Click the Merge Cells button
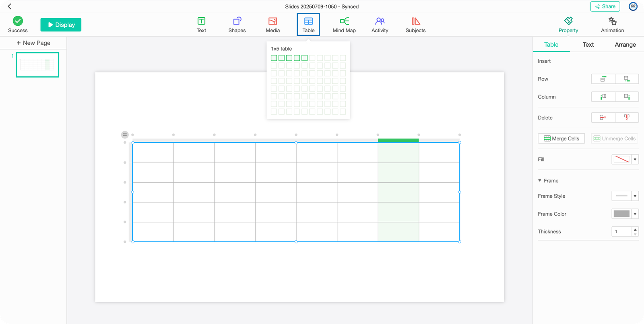 click(x=561, y=138)
